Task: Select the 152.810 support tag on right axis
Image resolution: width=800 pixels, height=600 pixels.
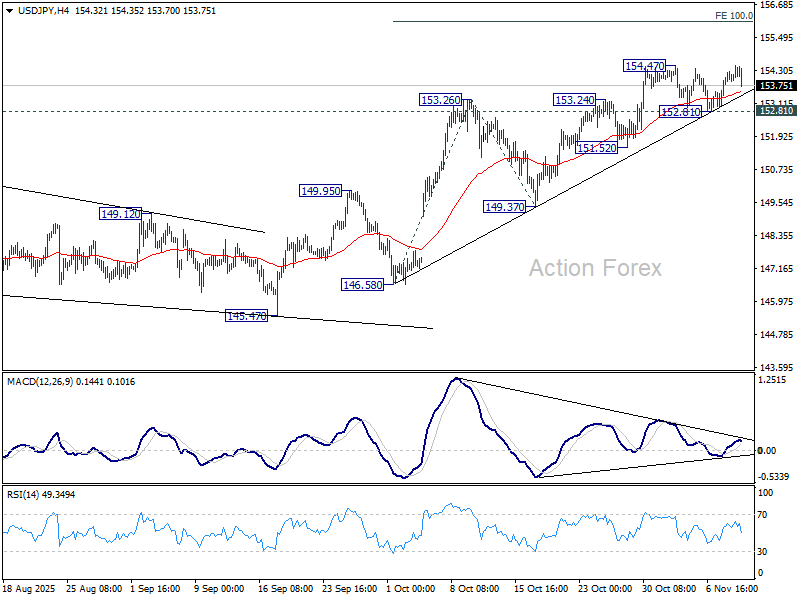Action: [776, 111]
